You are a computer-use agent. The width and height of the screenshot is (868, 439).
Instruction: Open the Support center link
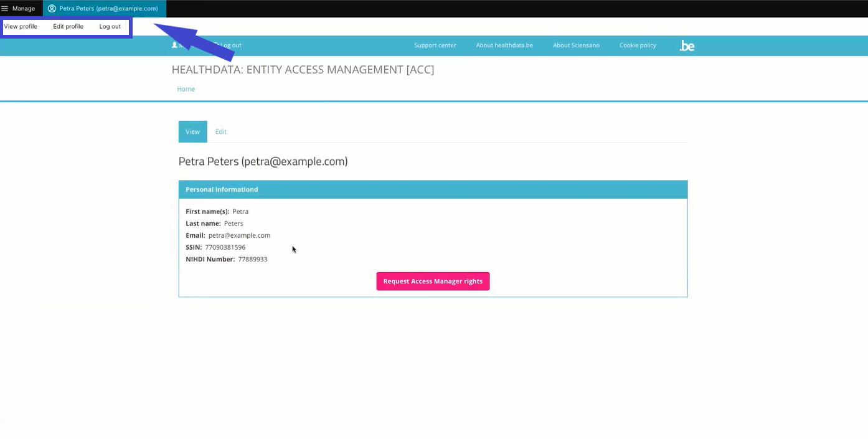[x=435, y=45]
